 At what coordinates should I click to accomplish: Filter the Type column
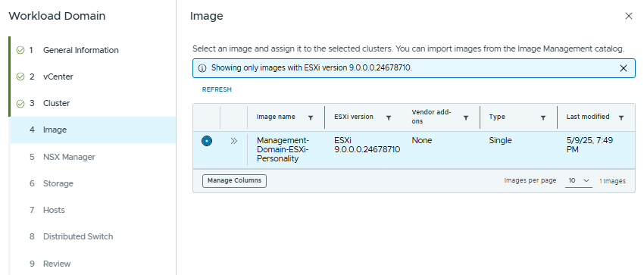tap(543, 117)
